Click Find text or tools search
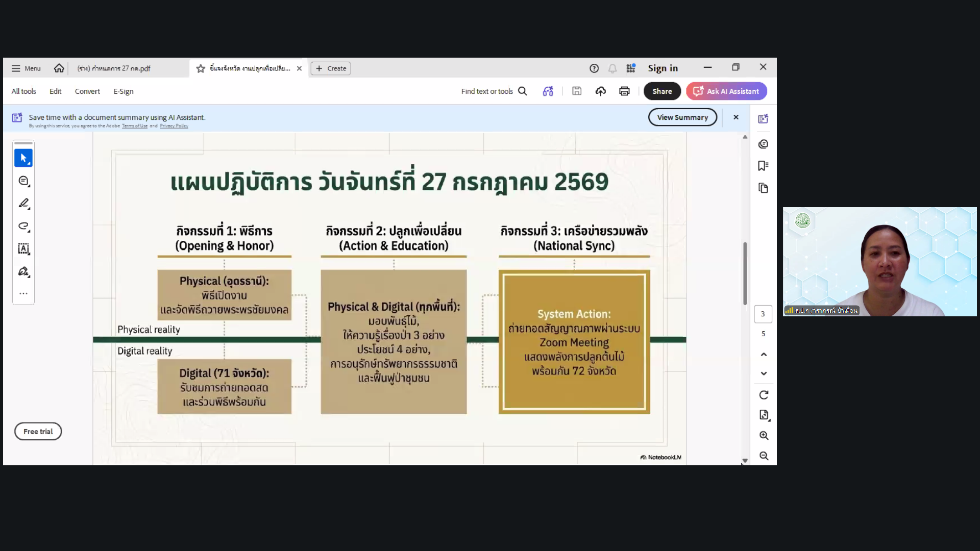980x551 pixels. [x=494, y=91]
